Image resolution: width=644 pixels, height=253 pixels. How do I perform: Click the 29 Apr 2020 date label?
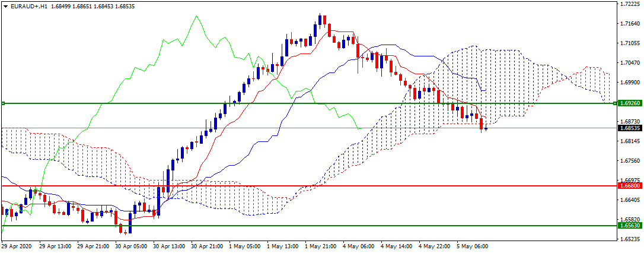pyautogui.click(x=17, y=246)
